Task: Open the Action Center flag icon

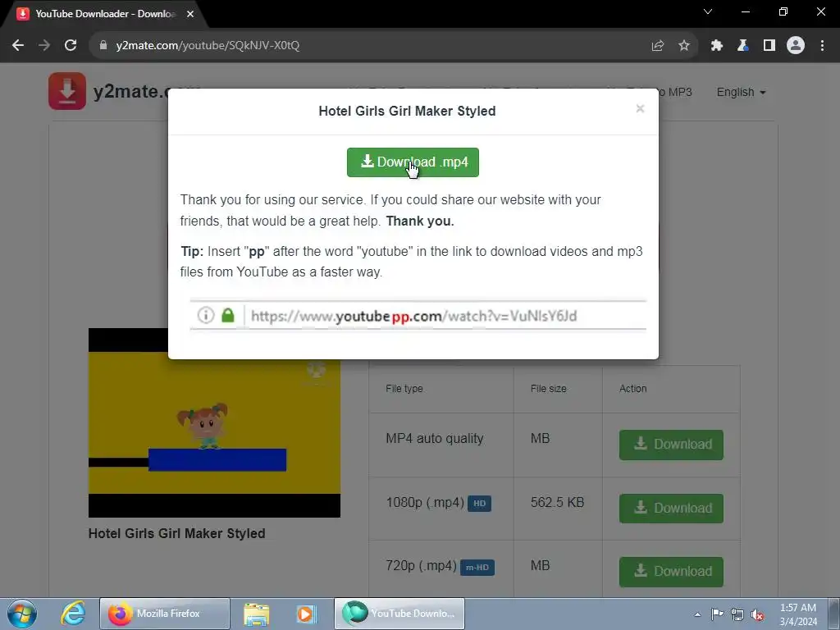Action: tap(717, 614)
